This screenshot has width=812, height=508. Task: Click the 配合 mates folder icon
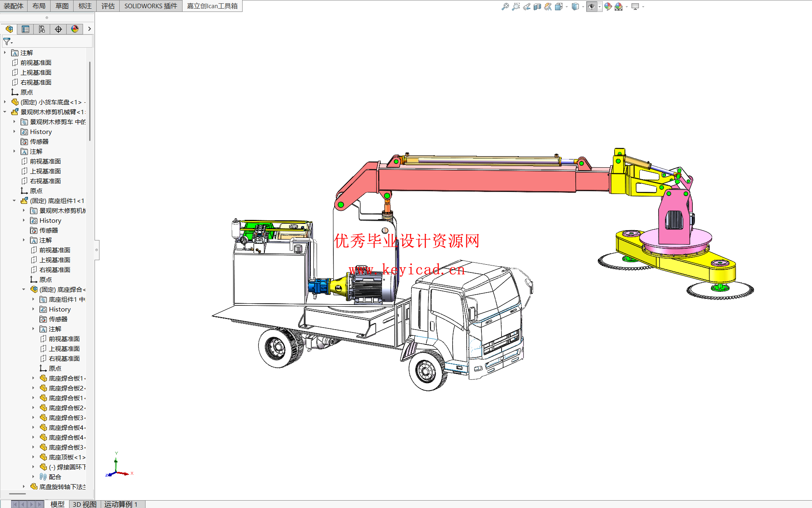pos(43,477)
